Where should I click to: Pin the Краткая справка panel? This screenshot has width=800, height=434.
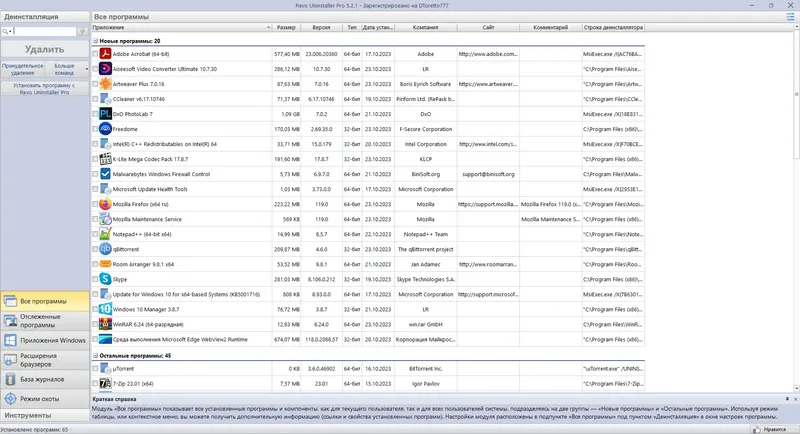click(787, 399)
